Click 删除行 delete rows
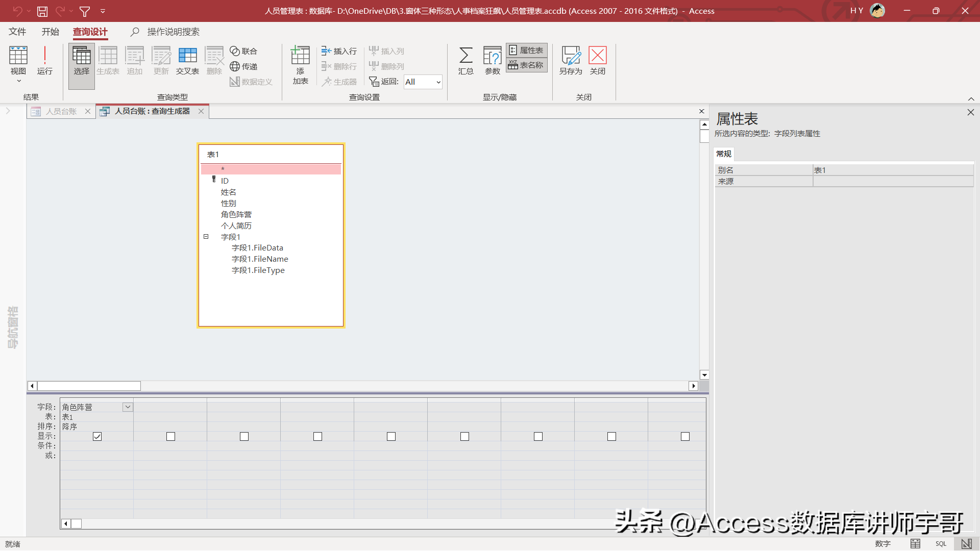The height and width of the screenshot is (551, 980). tap(339, 66)
